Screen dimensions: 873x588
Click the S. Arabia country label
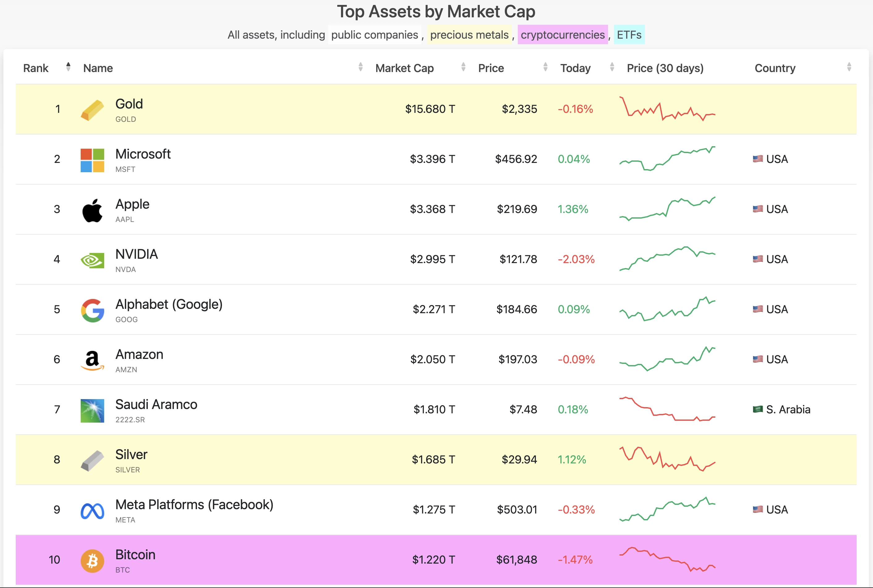pos(788,410)
